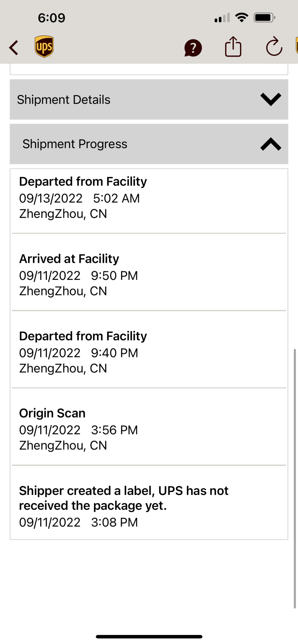Click the vertical scrollbar indicator
Screen dimensions: 298x644
294,478
